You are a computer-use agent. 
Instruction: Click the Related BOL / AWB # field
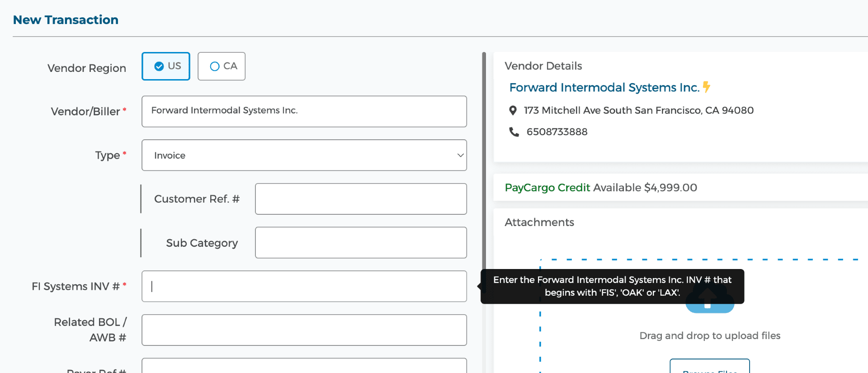click(x=304, y=330)
